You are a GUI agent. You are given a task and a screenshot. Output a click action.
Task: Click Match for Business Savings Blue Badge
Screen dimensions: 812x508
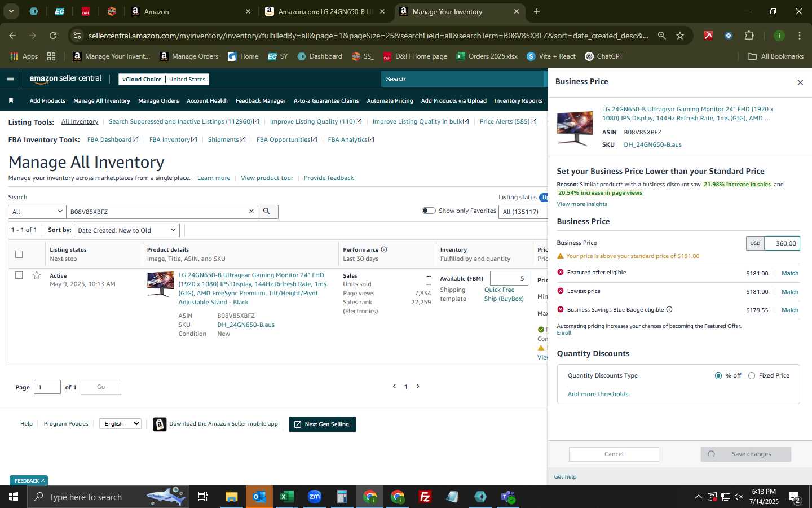789,310
